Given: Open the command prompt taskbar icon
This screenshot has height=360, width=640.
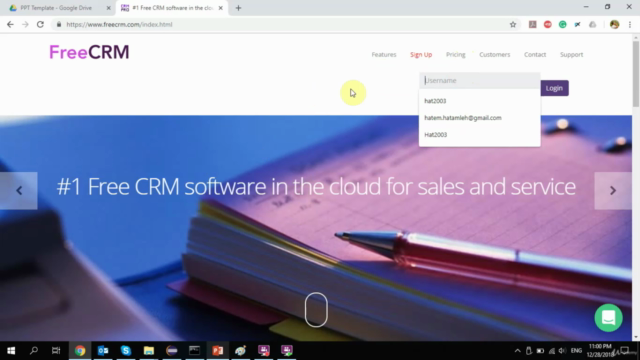Looking at the screenshot, I should point(194,351).
